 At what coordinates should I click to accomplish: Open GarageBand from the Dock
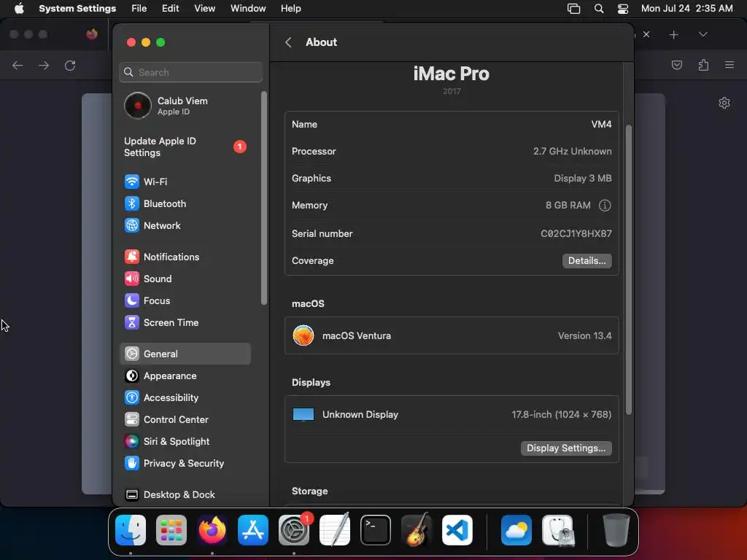[417, 530]
